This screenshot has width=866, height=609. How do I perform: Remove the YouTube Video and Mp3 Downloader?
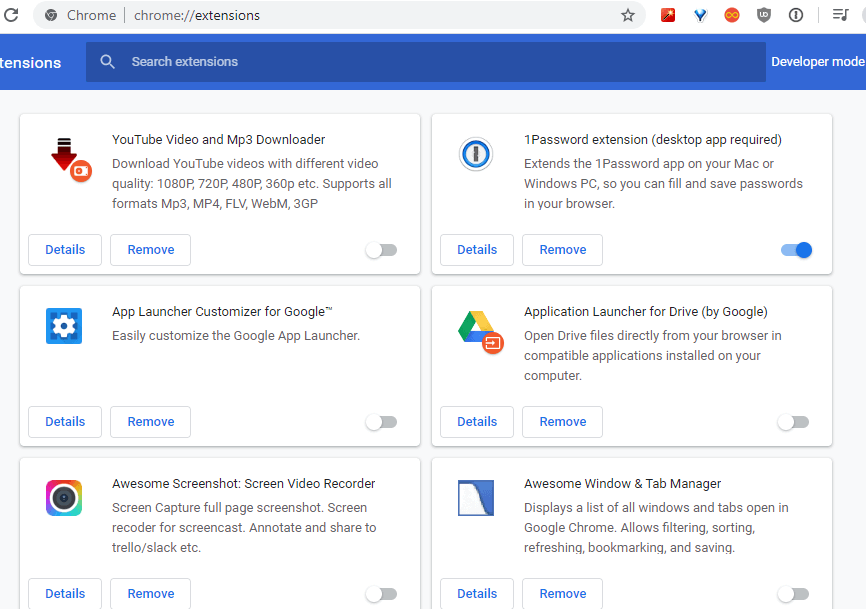click(150, 249)
